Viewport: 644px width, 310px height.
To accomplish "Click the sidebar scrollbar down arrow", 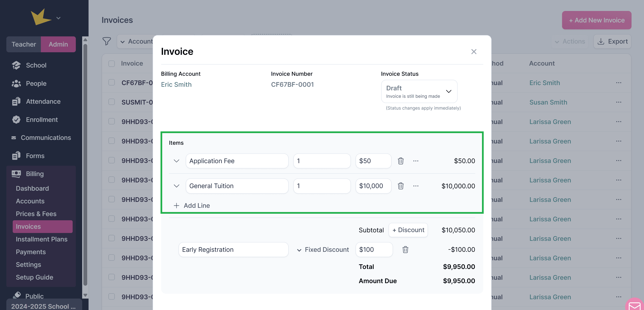I will click(85, 295).
